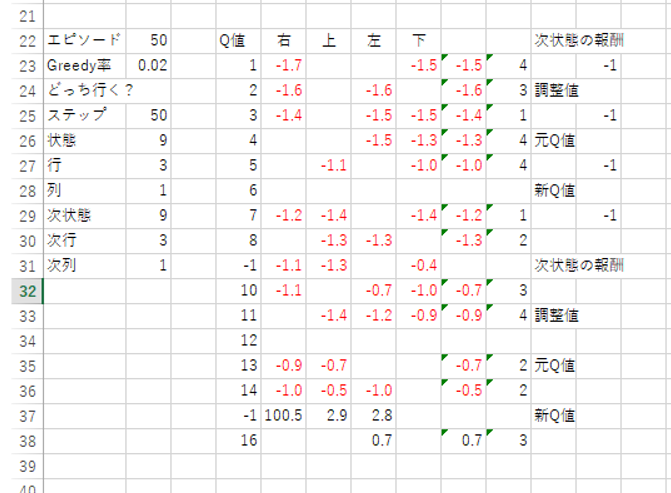Click the 新Q値 cell in row 37

553,416
